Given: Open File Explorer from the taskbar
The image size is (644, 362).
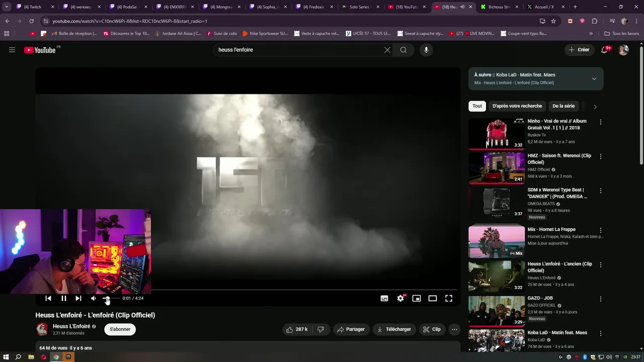Looking at the screenshot, I should tap(31, 357).
